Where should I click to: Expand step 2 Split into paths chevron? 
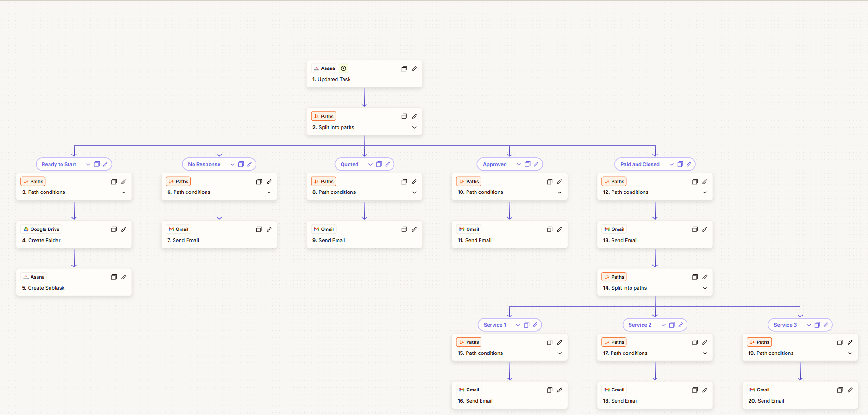(414, 127)
